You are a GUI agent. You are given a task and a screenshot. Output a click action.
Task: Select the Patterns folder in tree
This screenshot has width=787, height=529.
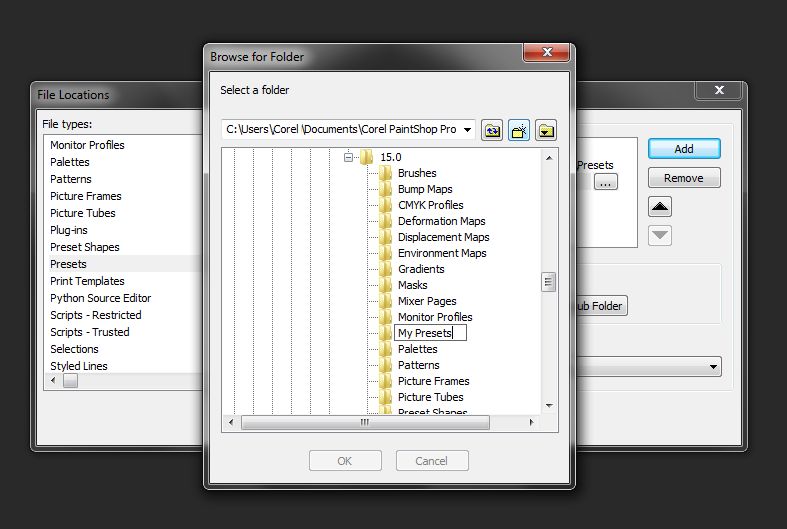pos(418,365)
